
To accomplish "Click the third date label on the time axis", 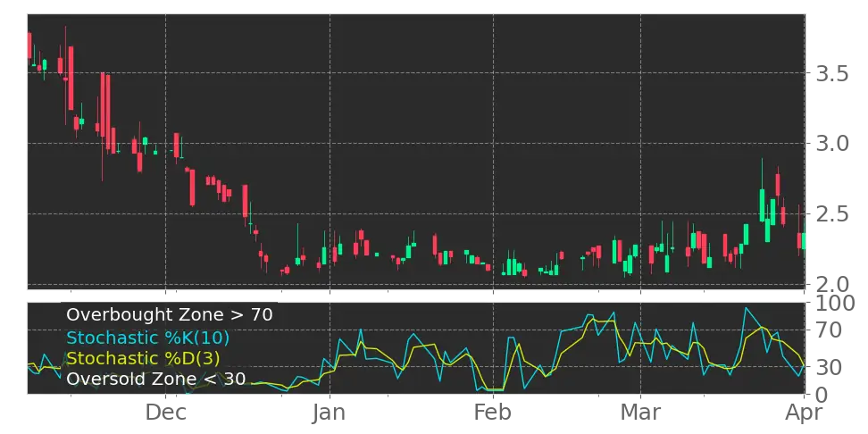I will [492, 413].
